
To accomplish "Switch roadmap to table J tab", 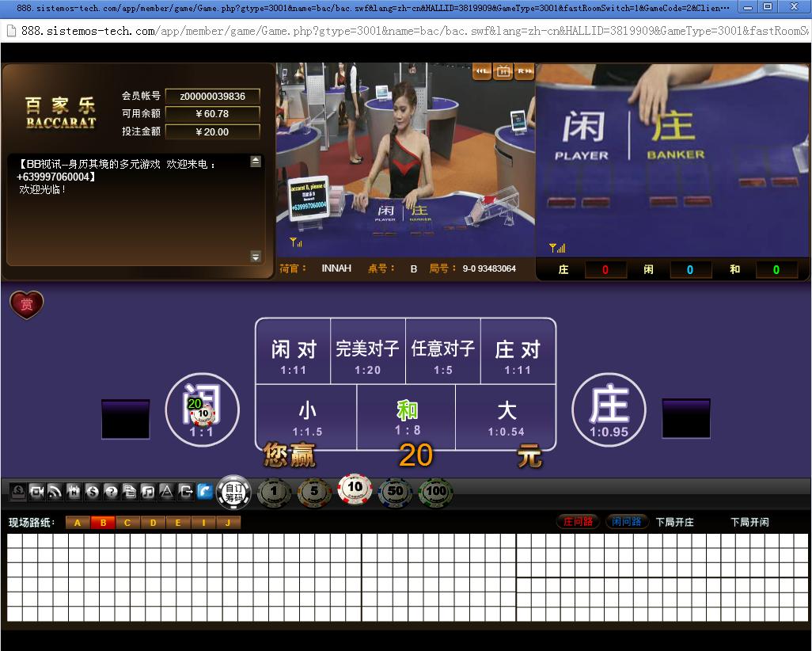I will (228, 523).
